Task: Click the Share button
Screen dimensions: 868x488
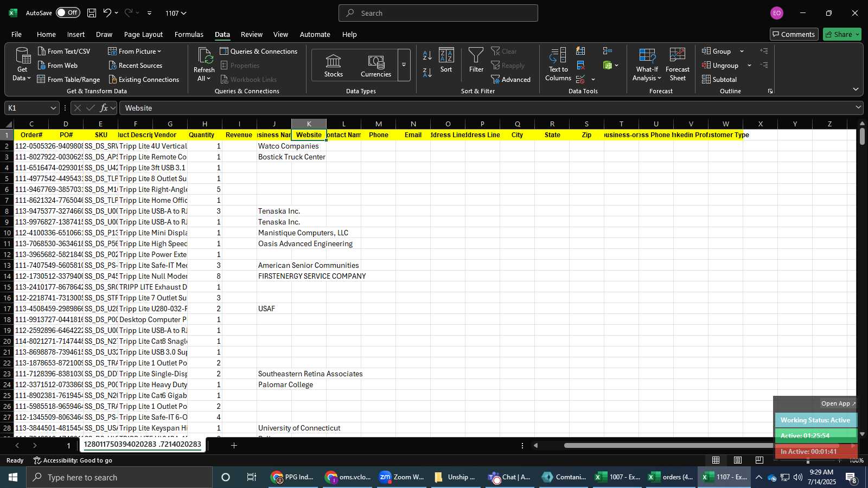Action: 842,34
